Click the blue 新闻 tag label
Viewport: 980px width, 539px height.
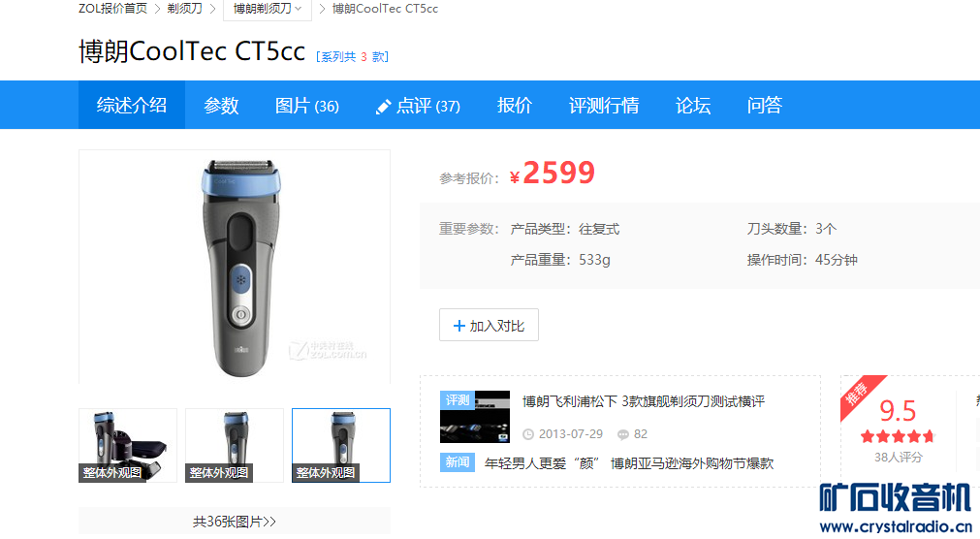458,462
